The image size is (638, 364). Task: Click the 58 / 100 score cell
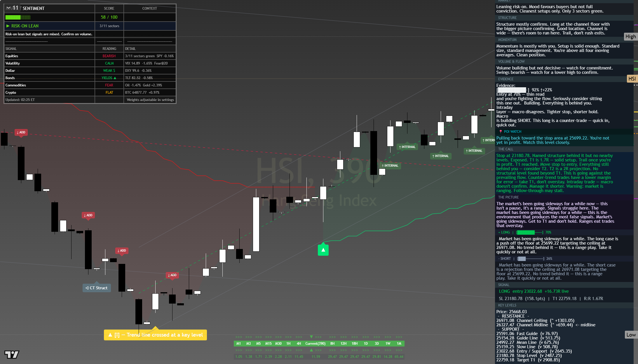pyautogui.click(x=109, y=17)
